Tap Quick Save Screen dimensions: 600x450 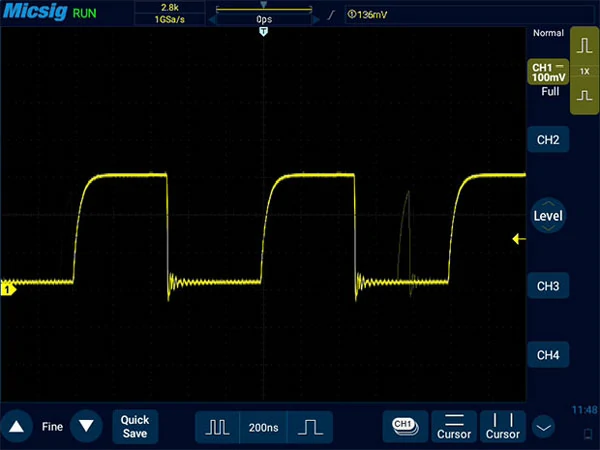[x=135, y=427]
